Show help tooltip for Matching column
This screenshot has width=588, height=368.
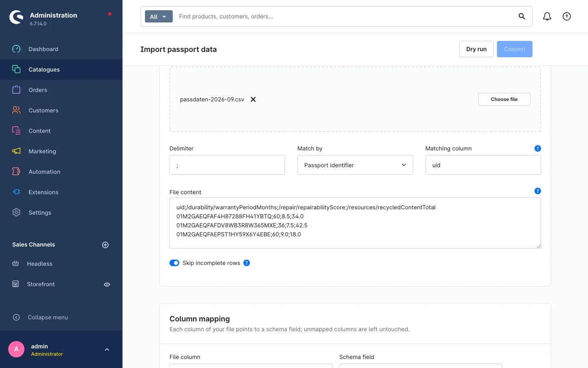(538, 148)
